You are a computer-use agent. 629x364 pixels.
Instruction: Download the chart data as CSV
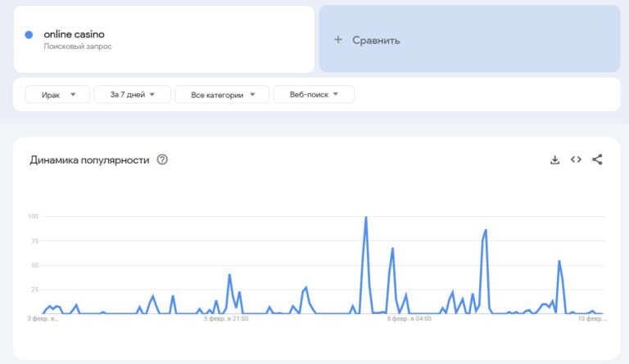(x=554, y=160)
